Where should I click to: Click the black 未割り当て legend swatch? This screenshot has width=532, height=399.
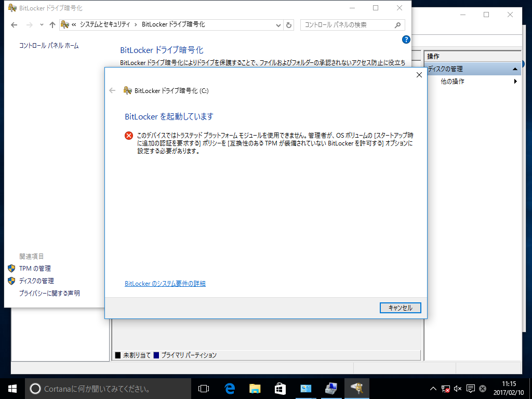[x=118, y=355]
